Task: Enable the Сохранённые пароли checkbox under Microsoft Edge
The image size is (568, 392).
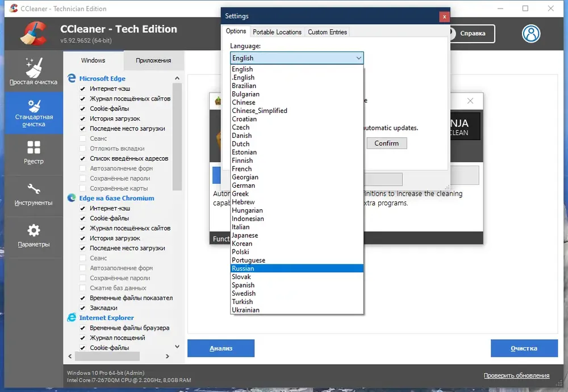Action: pos(82,179)
